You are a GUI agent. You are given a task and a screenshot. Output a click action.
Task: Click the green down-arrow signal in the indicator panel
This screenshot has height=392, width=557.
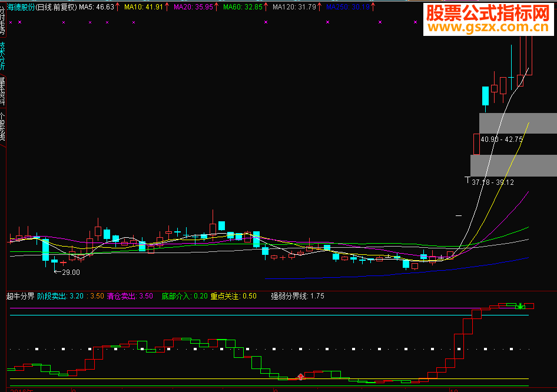pyautogui.click(x=520, y=306)
